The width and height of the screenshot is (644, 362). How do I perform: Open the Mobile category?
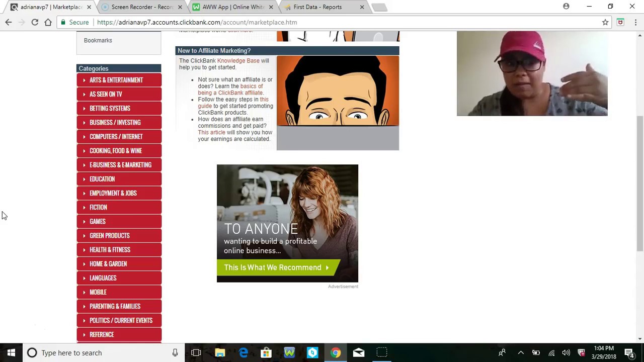tap(119, 292)
